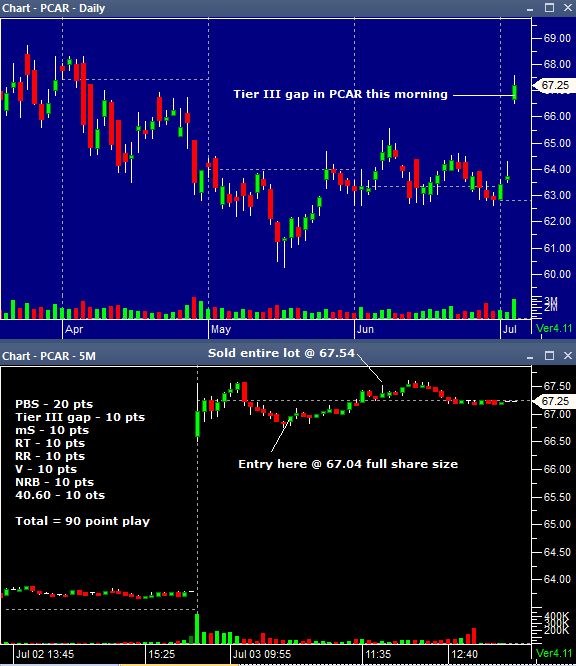Click the 64.00 price level on 5M axis
The width and height of the screenshot is (576, 666).
pyautogui.click(x=557, y=580)
